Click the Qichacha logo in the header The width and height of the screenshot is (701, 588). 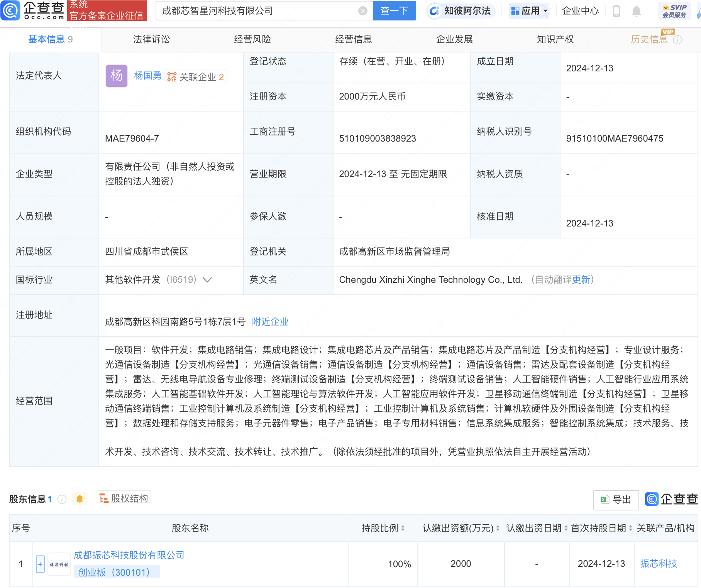tap(32, 10)
